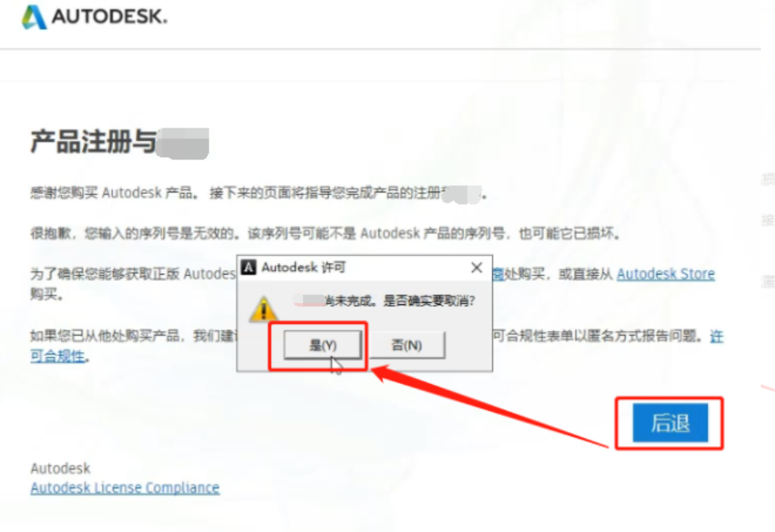Click the Autodesk 许可 dialog title text
Image resolution: width=775 pixels, height=532 pixels.
coord(304,268)
